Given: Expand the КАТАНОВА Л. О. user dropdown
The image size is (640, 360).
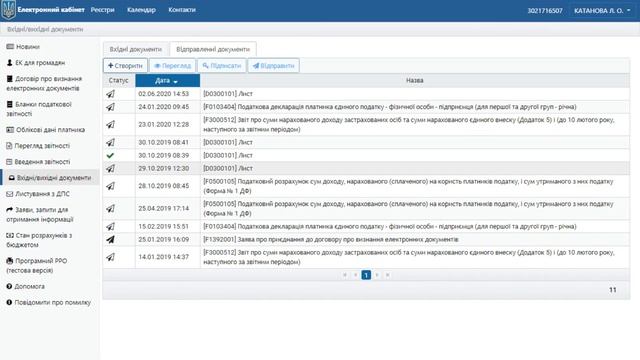Looking at the screenshot, I should pos(602,11).
